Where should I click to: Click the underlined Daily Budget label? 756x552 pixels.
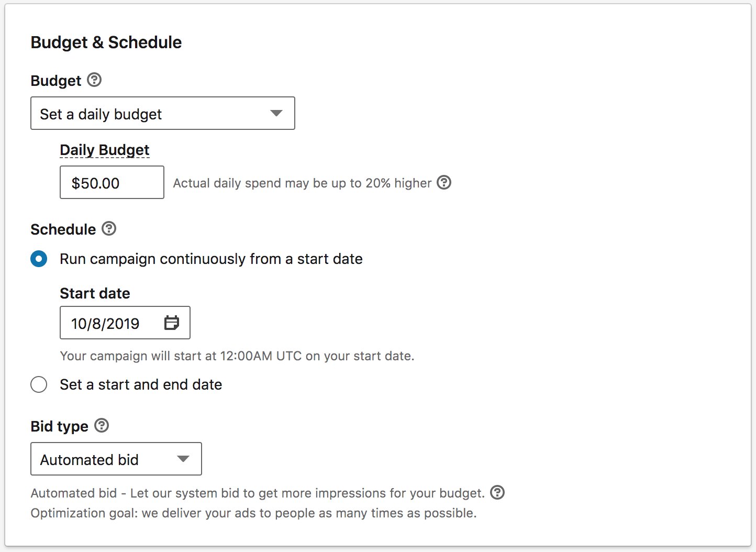[x=105, y=150]
